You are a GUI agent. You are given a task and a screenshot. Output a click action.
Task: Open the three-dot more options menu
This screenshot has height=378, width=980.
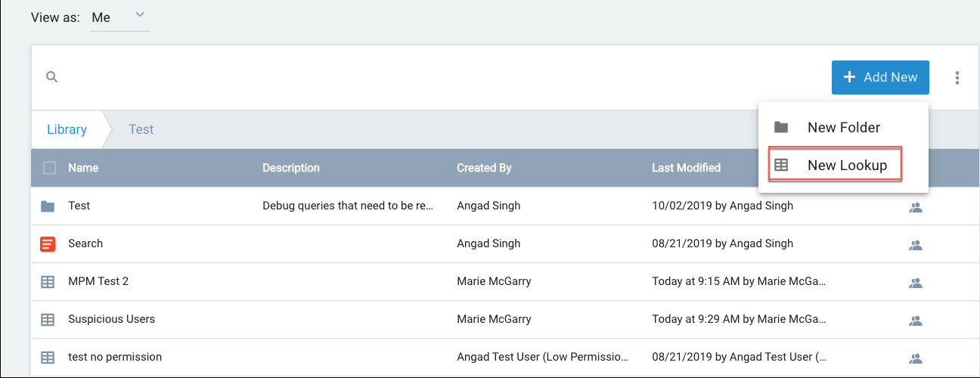pyautogui.click(x=957, y=78)
